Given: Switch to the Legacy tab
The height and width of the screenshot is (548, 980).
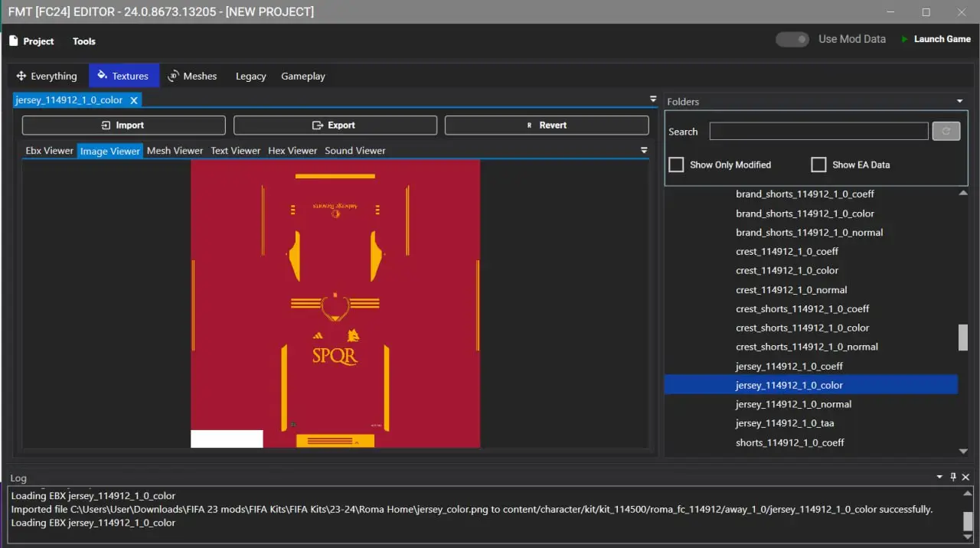Looking at the screenshot, I should click(251, 76).
